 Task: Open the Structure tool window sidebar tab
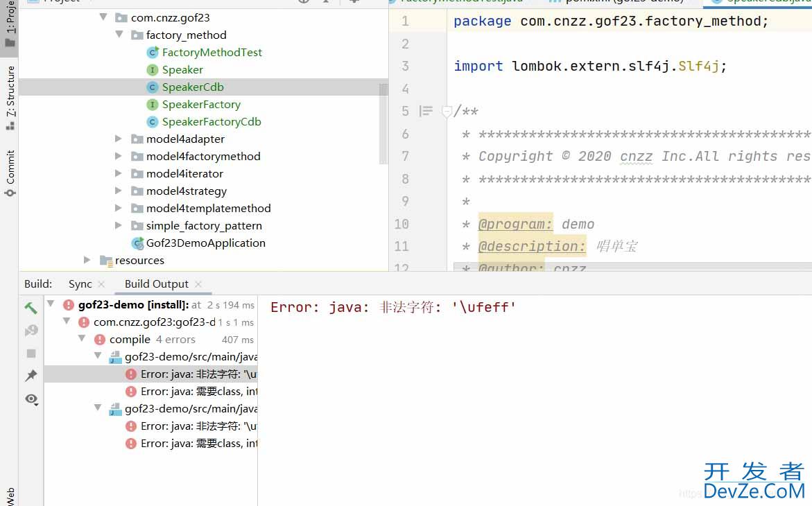10,97
